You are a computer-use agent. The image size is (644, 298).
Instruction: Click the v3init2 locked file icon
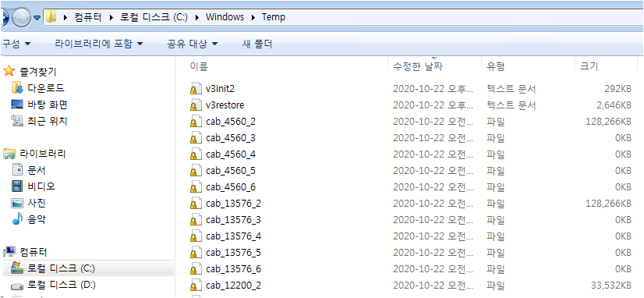coord(196,88)
